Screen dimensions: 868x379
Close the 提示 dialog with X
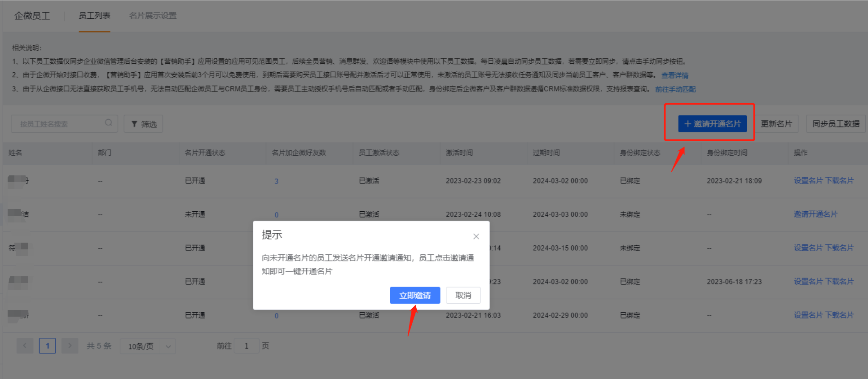pos(476,236)
